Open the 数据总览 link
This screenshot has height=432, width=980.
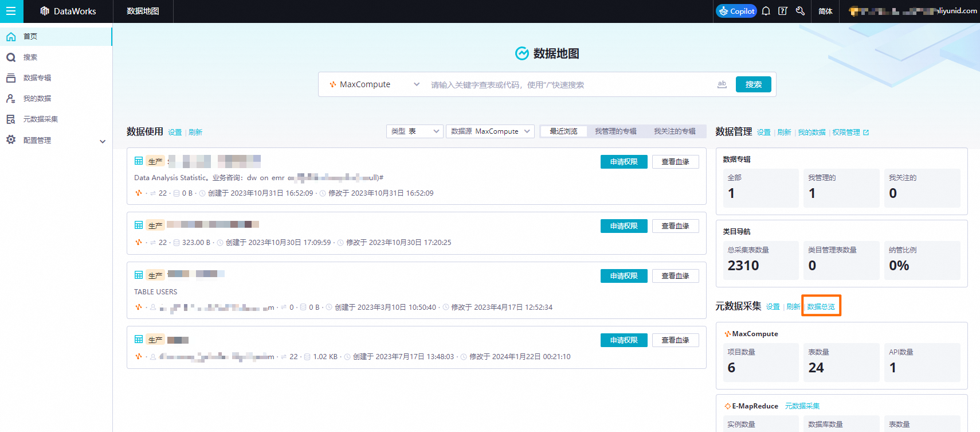tap(821, 307)
